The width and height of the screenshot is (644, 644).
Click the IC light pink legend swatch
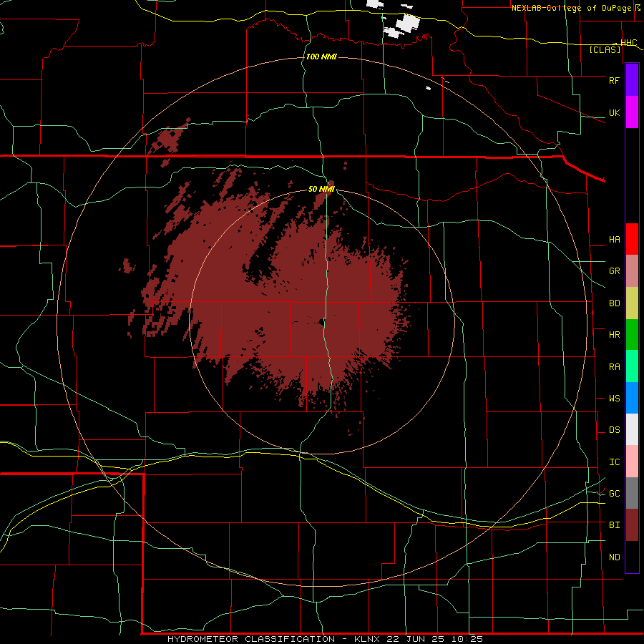(632, 462)
